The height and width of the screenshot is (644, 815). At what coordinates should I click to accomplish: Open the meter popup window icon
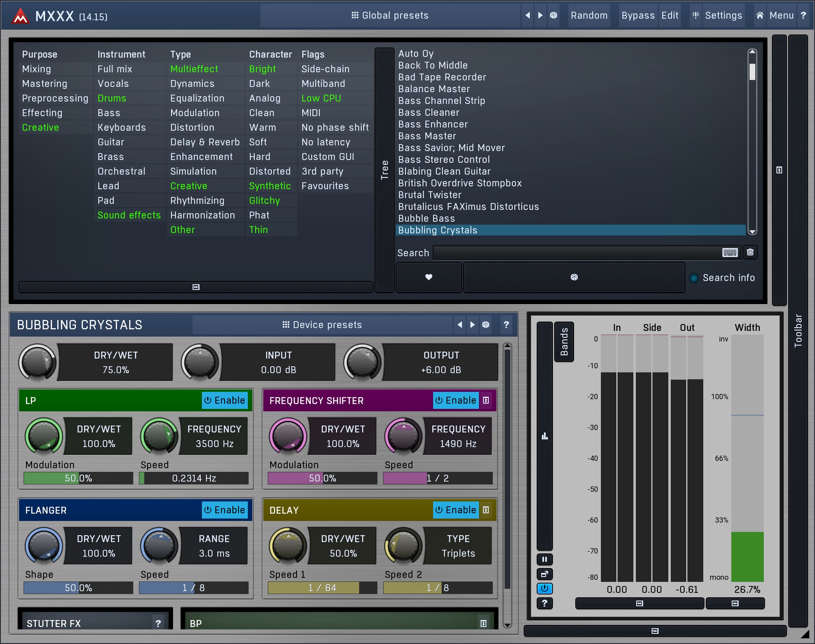[x=544, y=574]
